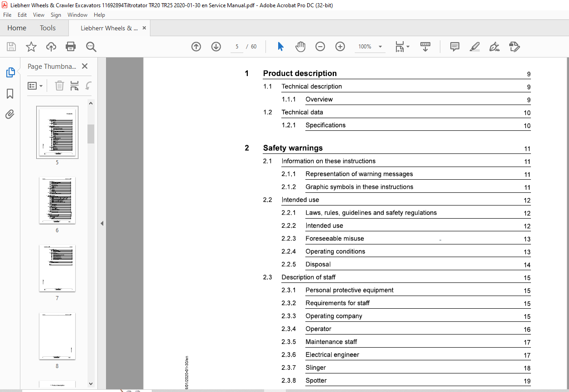Open the comment sticky note tool
Viewport: 569px width, 392px height.
tap(454, 47)
